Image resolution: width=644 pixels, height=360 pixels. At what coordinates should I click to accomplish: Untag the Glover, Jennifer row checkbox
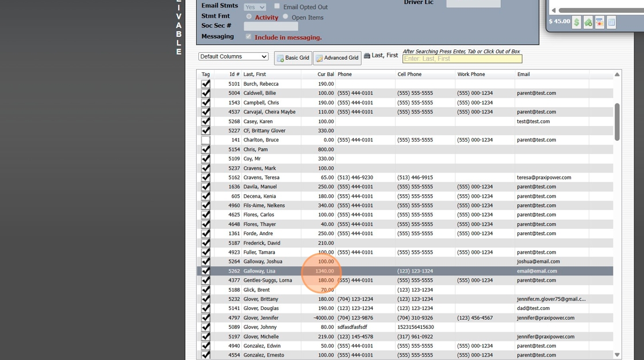pyautogui.click(x=206, y=318)
